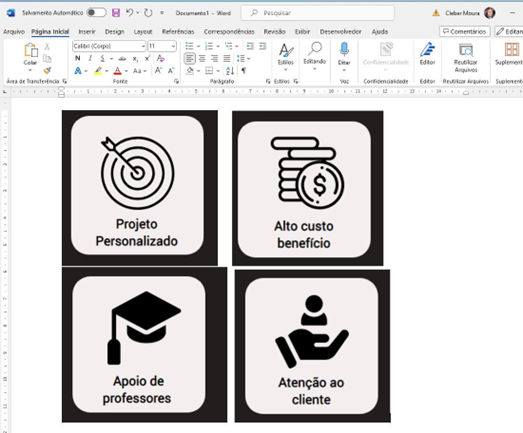Open the font size dropdown
The image size is (523, 433).
tap(173, 46)
